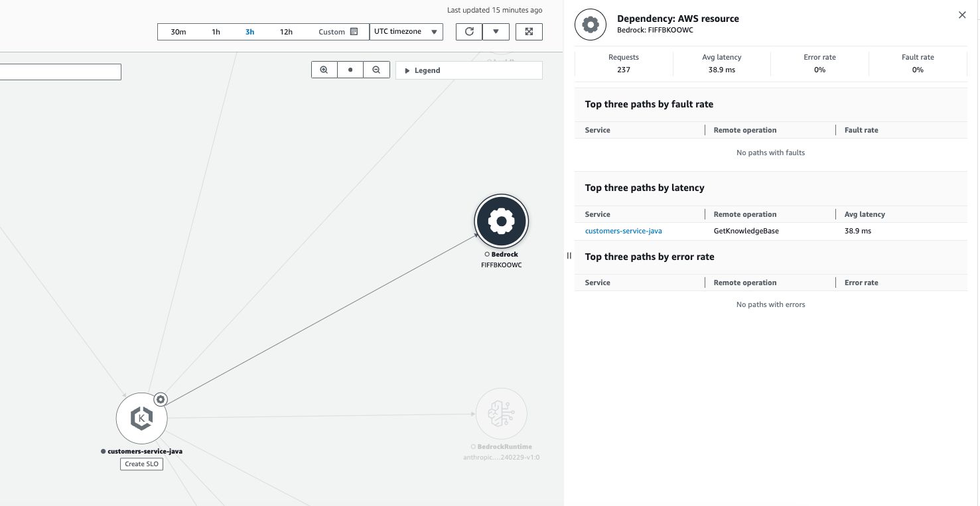Image resolution: width=980 pixels, height=506 pixels.
Task: Click the Avg latency column header in latency table
Action: (x=865, y=214)
